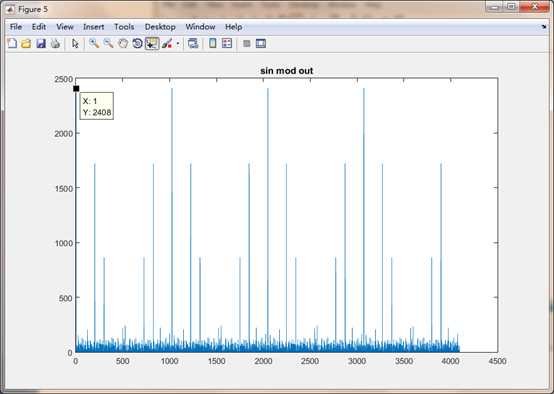Click the y-axis label 1000

64,243
